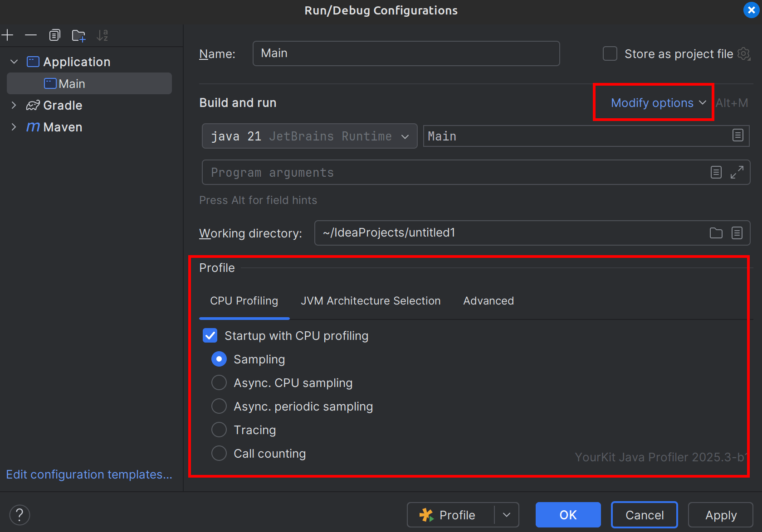Viewport: 762px width, 532px height.
Task: Expand the Gradle node
Action: pyautogui.click(x=14, y=105)
